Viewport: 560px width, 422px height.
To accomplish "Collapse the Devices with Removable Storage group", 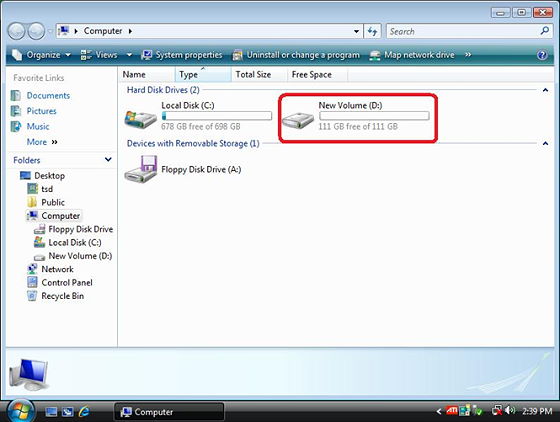I will 545,144.
